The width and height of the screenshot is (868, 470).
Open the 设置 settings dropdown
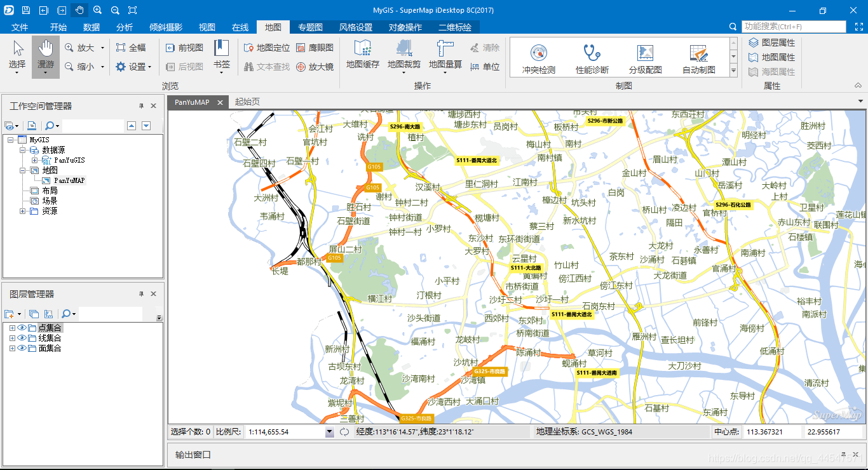(133, 67)
